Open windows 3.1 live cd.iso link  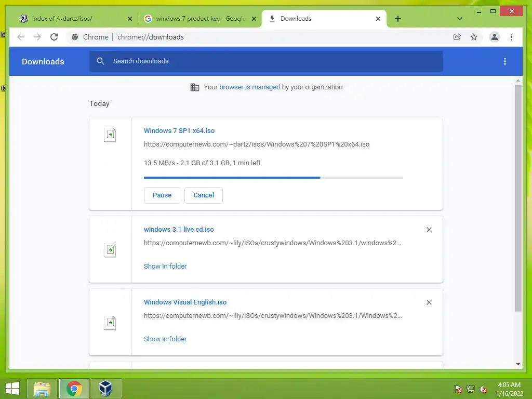pos(179,229)
